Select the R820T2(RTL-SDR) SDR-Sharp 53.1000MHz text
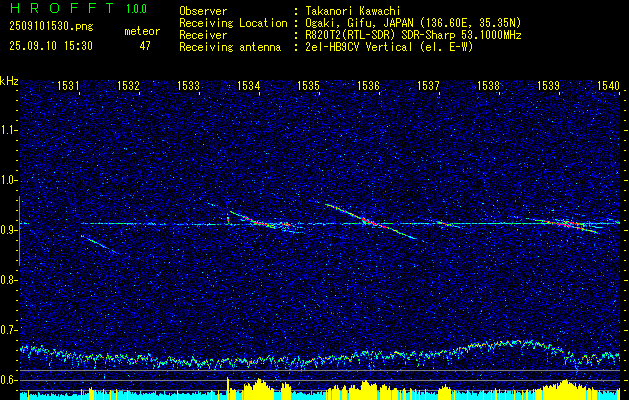Screen dimensions: 629x400 [x=413, y=35]
